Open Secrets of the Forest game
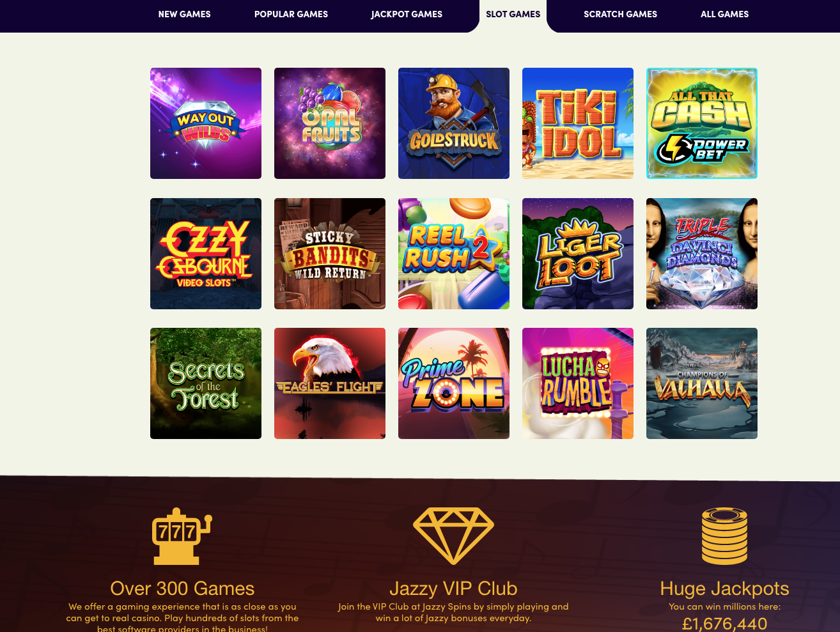The image size is (840, 632). [x=206, y=383]
